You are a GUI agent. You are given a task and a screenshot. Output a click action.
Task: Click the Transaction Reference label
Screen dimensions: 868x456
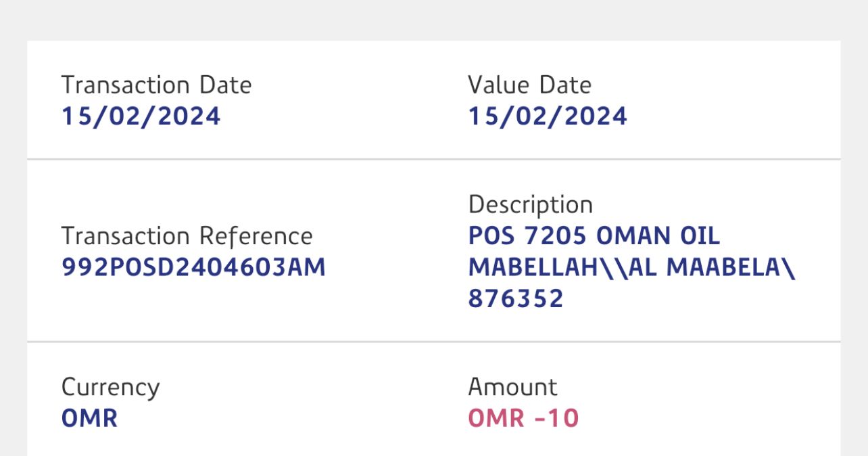pyautogui.click(x=187, y=236)
